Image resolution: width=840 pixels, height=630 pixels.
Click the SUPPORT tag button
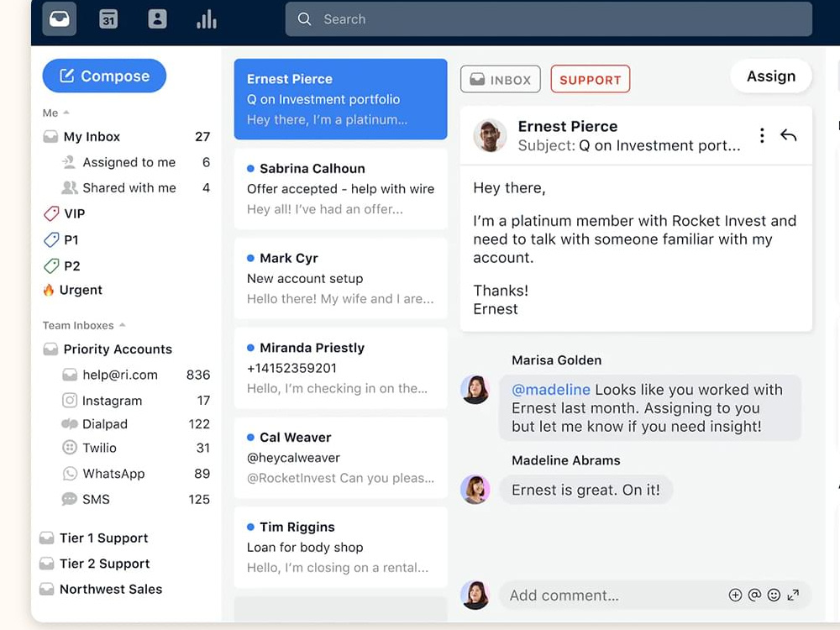tap(591, 79)
